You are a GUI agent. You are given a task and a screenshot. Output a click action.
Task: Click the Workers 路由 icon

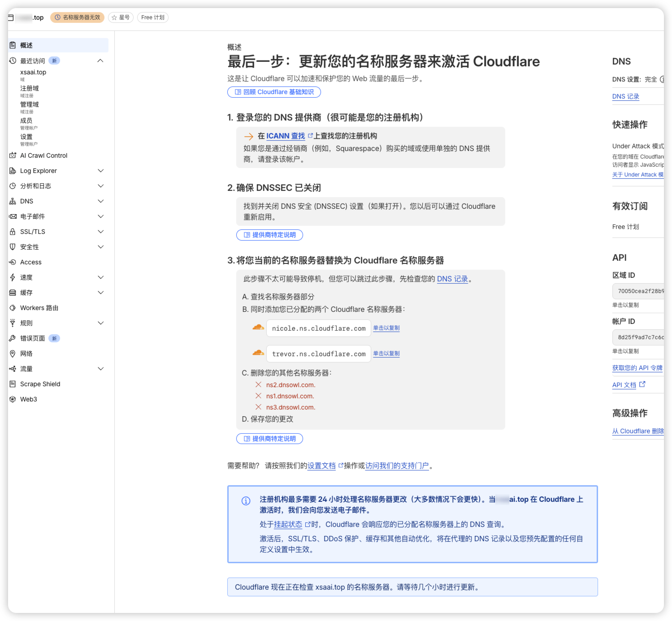[x=13, y=308]
